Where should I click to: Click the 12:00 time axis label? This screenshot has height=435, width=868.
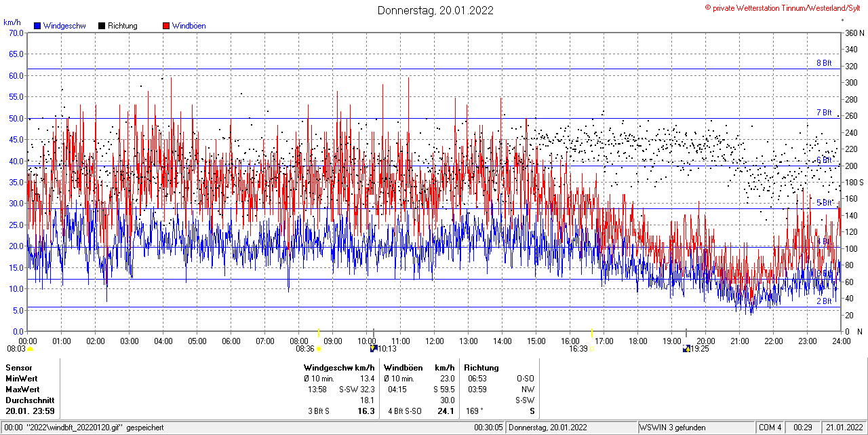435,341
